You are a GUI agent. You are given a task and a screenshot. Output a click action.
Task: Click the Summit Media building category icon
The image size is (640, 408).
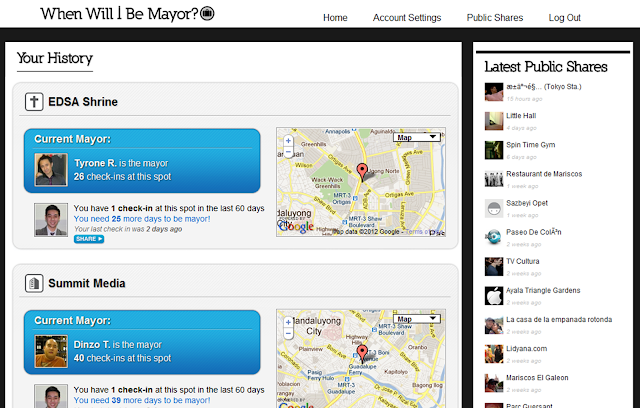click(34, 283)
